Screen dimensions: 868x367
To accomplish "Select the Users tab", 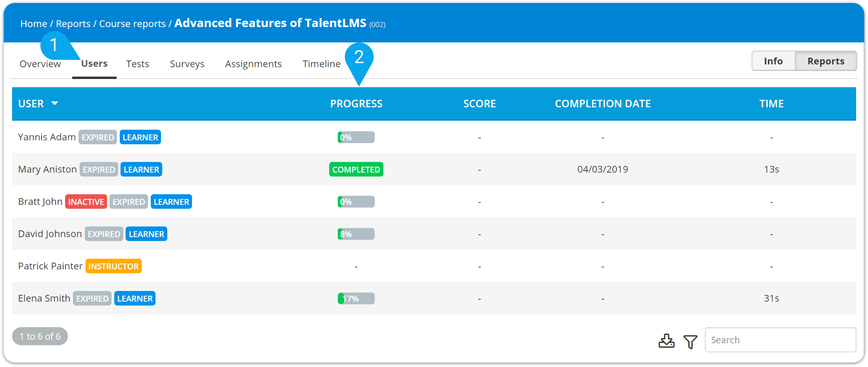I will [94, 64].
